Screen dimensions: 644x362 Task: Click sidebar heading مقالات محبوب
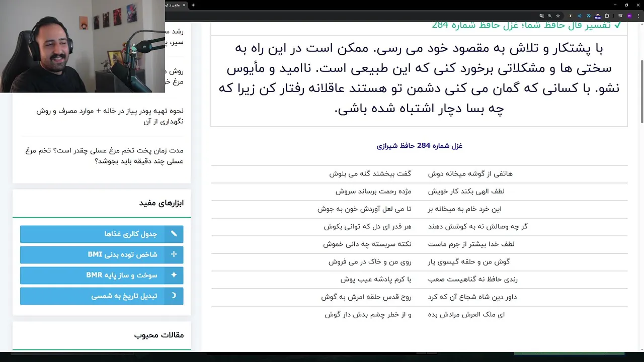point(159,335)
